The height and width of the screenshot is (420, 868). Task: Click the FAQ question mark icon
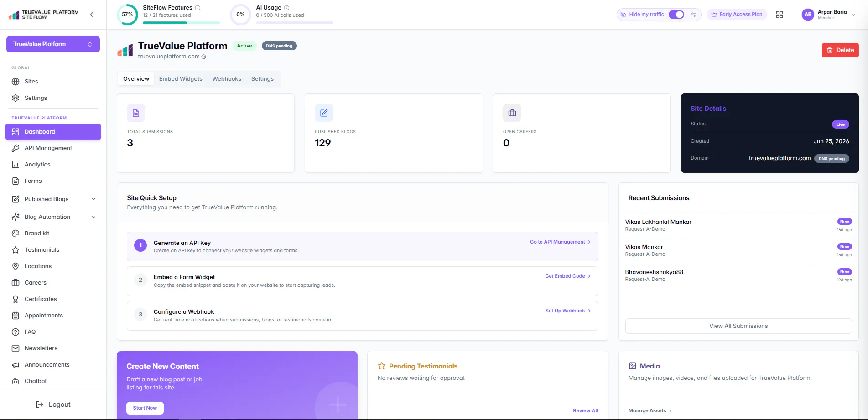[16, 332]
